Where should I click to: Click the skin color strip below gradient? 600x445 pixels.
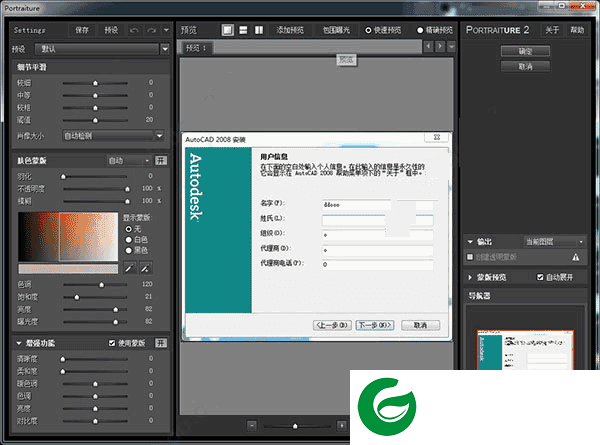coord(68,268)
